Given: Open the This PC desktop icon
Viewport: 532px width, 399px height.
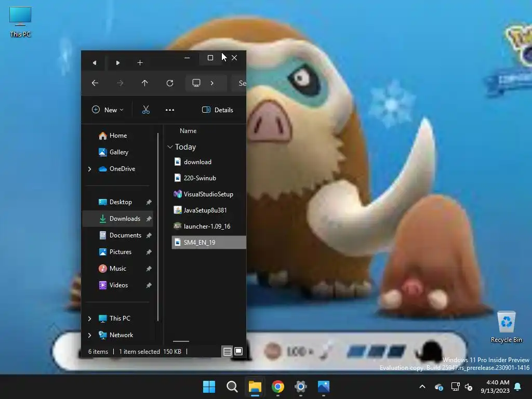Looking at the screenshot, I should (20, 22).
